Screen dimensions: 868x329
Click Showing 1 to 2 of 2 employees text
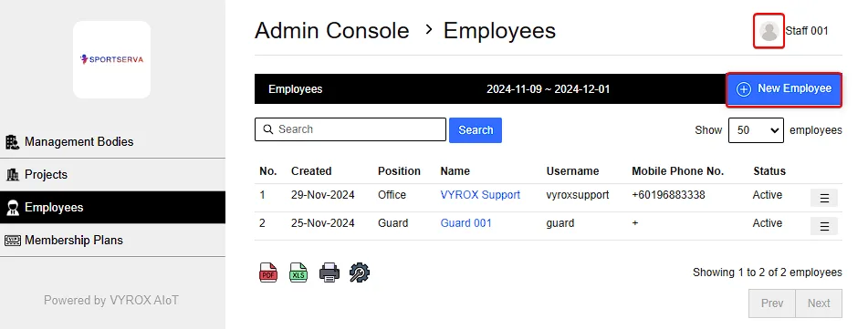click(768, 272)
